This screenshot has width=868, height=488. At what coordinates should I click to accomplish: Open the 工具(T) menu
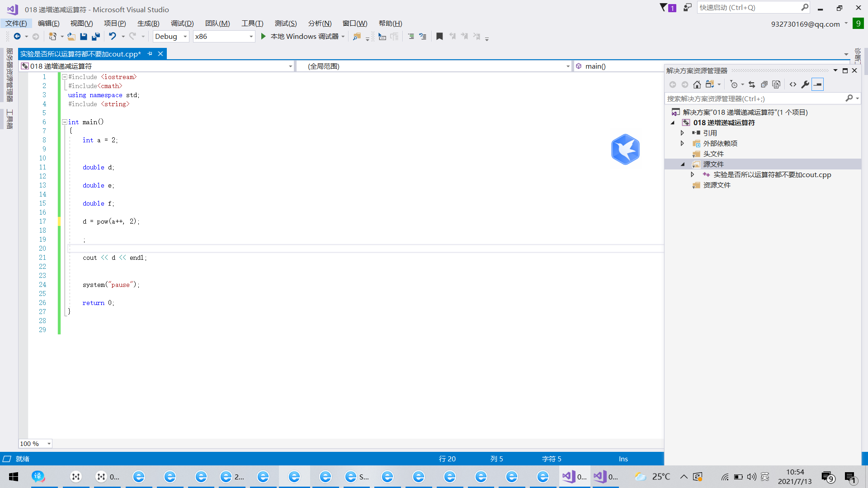click(x=252, y=23)
